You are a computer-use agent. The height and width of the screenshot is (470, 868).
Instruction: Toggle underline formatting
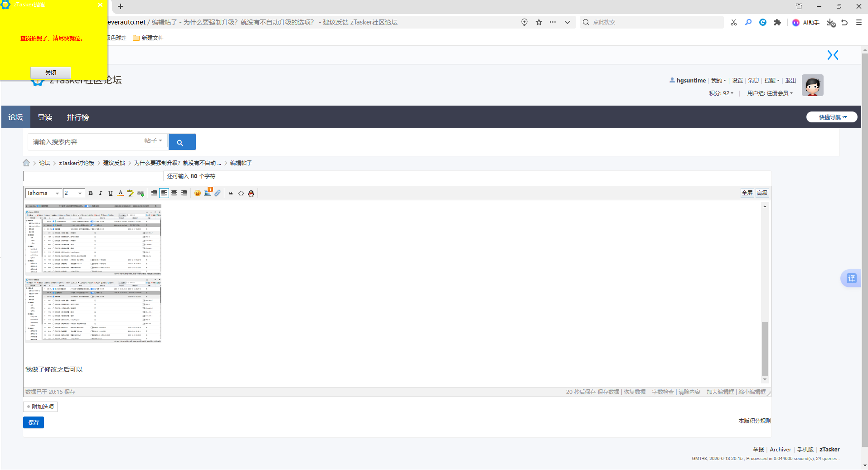111,193
